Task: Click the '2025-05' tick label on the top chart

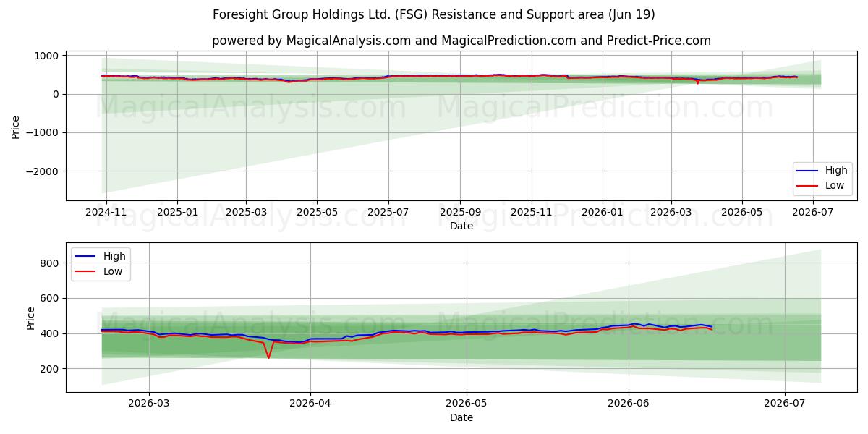Action: coord(316,212)
